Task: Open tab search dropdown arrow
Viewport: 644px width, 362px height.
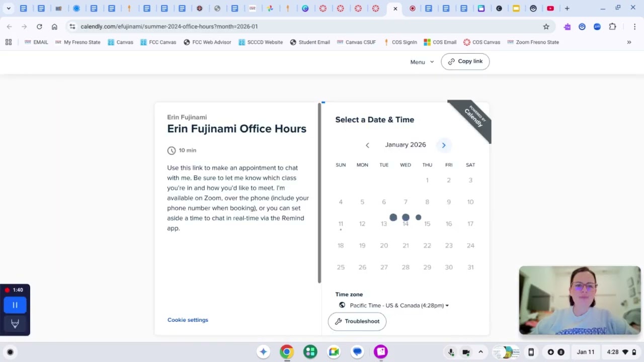Action: 9,9
